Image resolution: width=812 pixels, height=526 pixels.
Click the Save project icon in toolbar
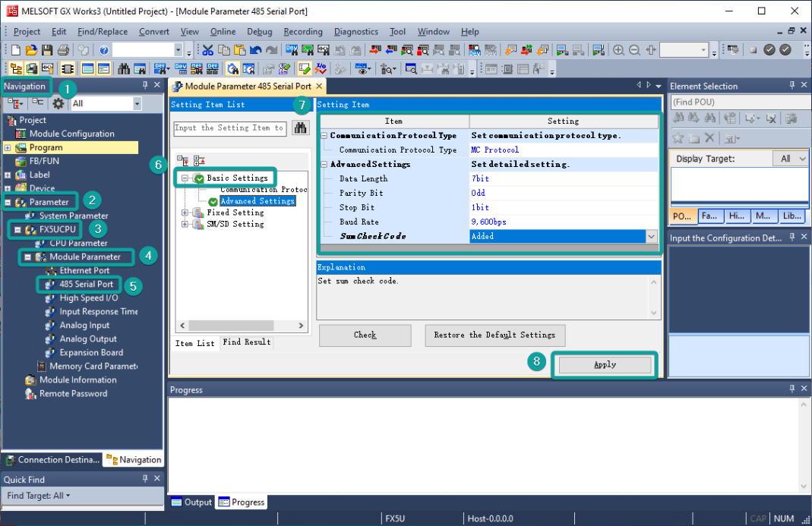tap(47, 50)
